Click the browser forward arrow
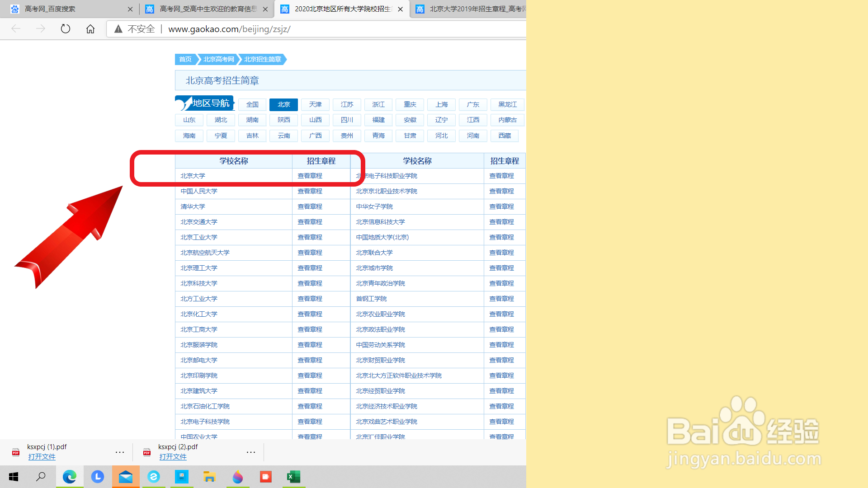868x488 pixels. click(x=41, y=29)
